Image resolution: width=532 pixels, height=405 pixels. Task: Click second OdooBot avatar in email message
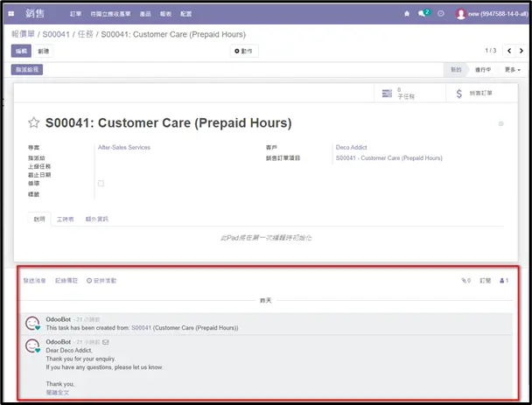click(x=32, y=346)
